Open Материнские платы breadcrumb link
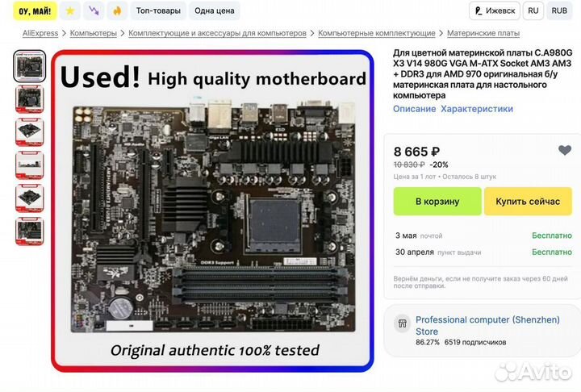The height and width of the screenshot is (392, 581). click(483, 33)
